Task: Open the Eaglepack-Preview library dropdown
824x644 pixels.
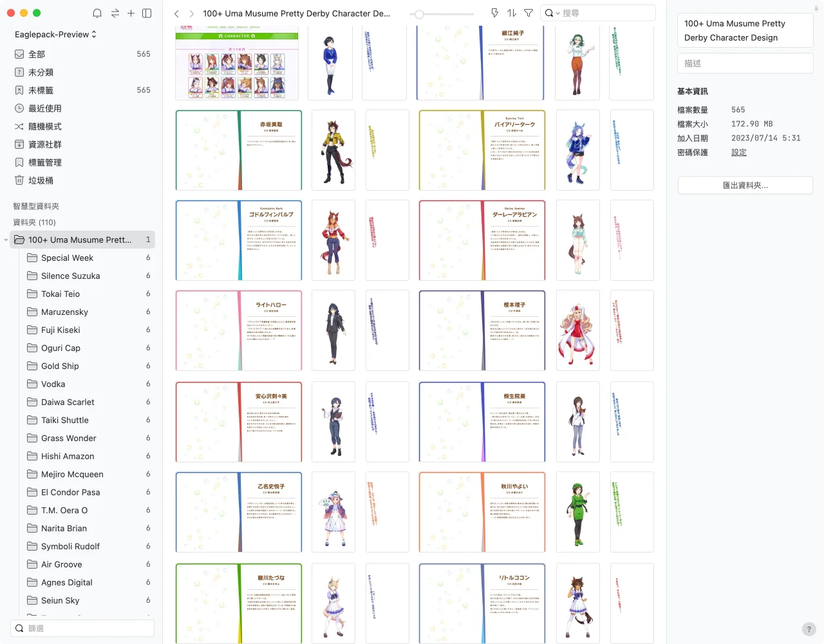Action: point(56,34)
